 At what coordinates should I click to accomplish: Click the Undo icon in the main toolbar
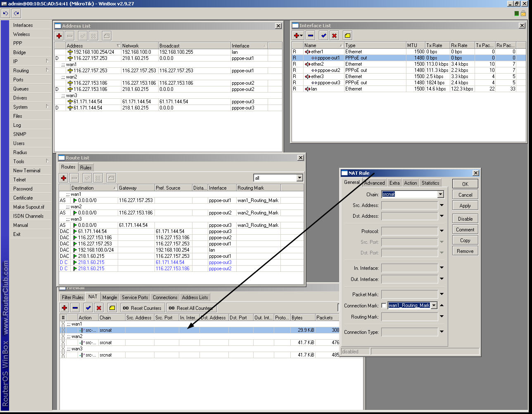(x=5, y=13)
